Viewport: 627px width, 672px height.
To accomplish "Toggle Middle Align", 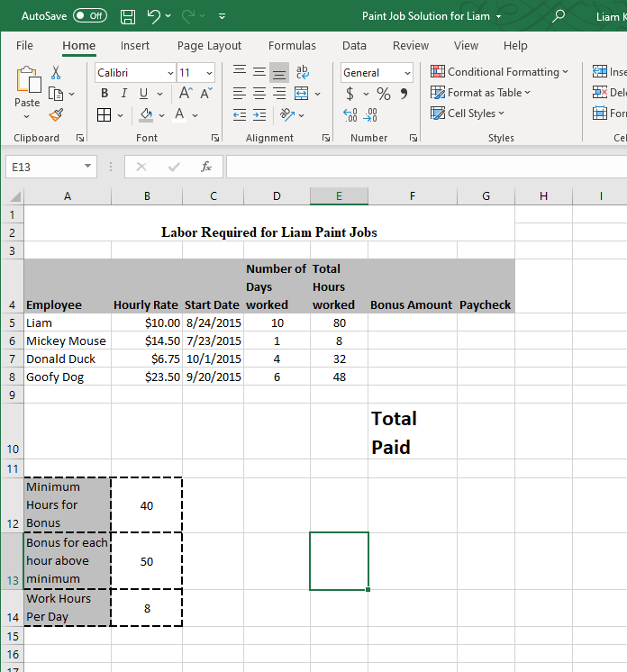I will 259,72.
